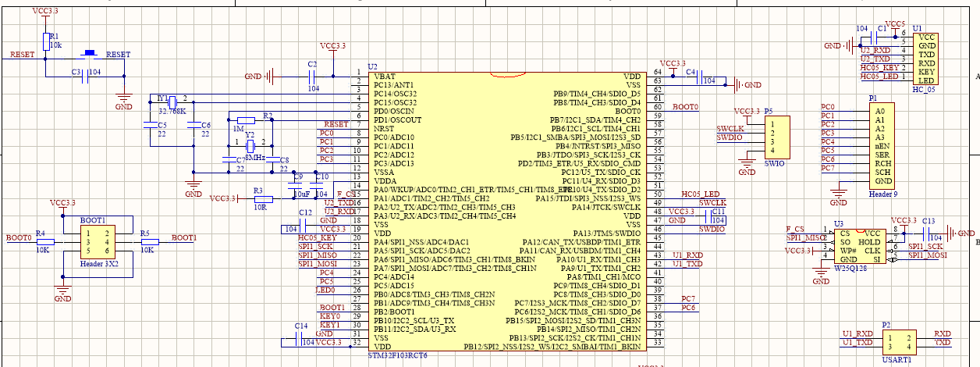Viewport: 980px width, 367px height.
Task: Select the P5 SWIO header body
Action: 776,137
